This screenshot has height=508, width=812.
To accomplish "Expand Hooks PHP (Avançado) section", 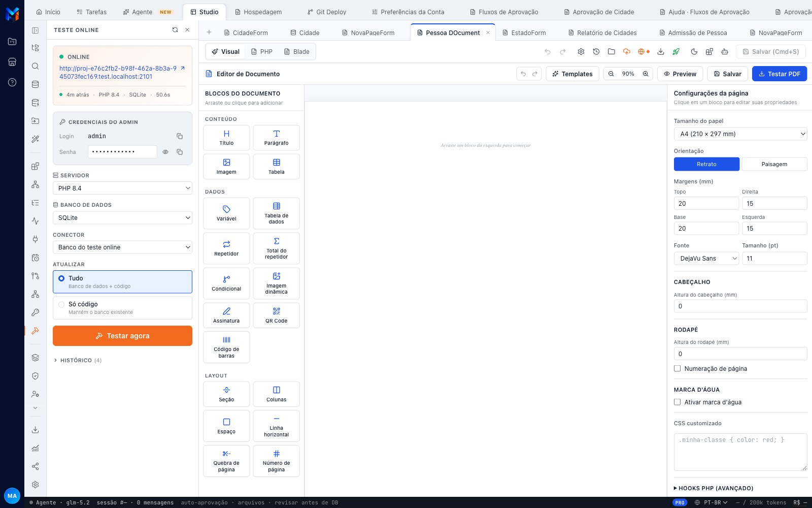I will [714, 488].
